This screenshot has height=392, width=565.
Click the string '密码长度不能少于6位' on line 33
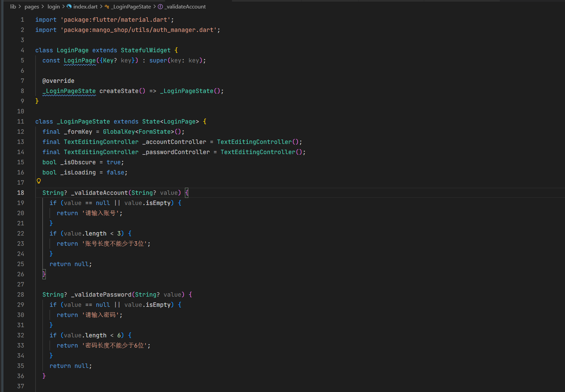pos(114,346)
